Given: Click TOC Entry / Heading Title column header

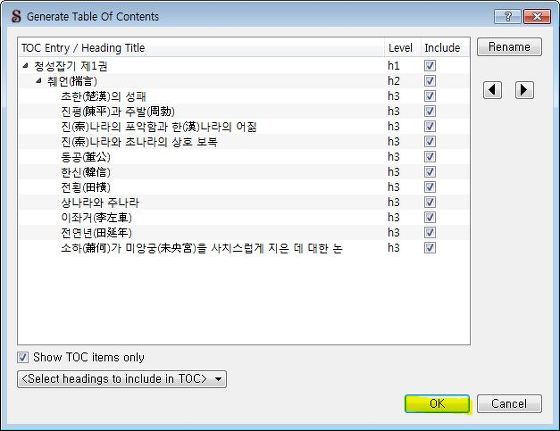Looking at the screenshot, I should coord(83,48).
